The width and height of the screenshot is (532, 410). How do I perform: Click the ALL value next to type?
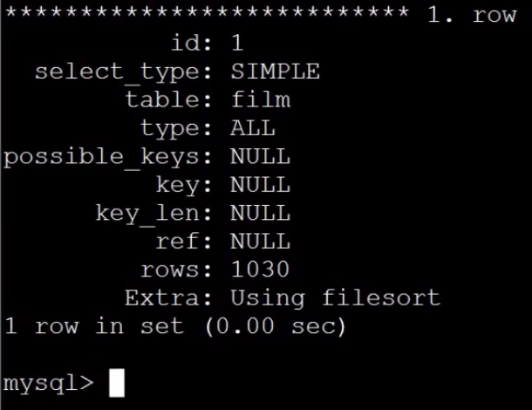[253, 128]
